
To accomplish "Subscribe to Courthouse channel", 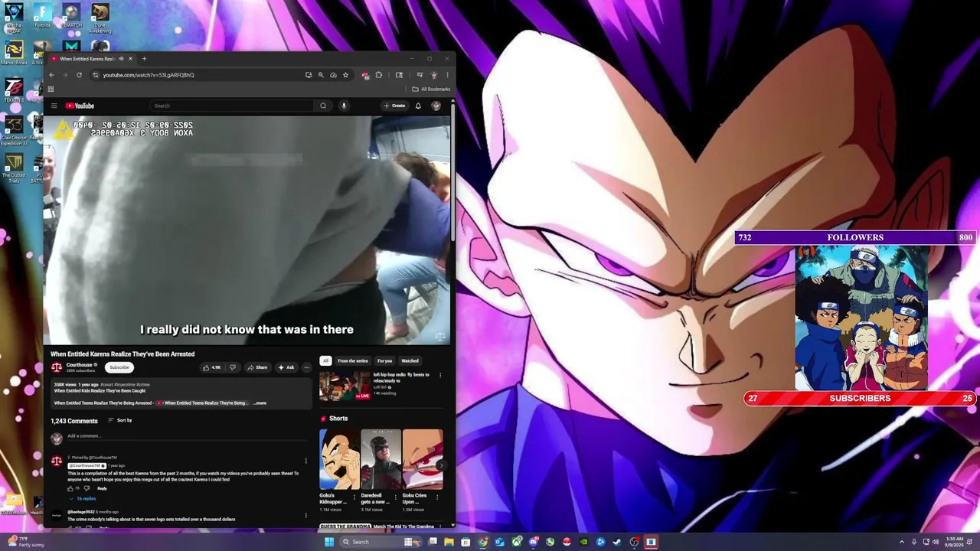I will (x=119, y=367).
